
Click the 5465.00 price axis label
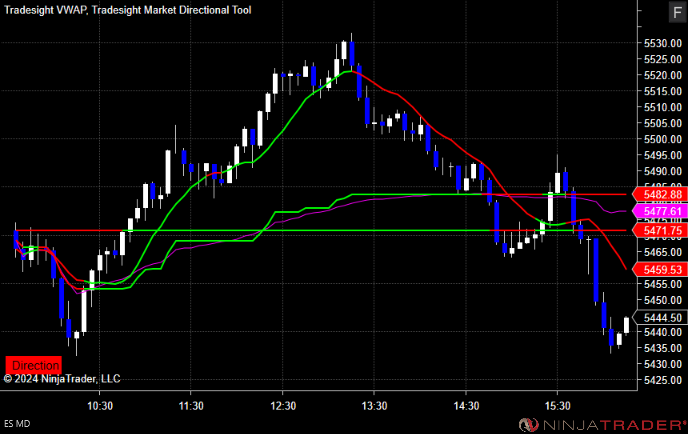point(663,252)
